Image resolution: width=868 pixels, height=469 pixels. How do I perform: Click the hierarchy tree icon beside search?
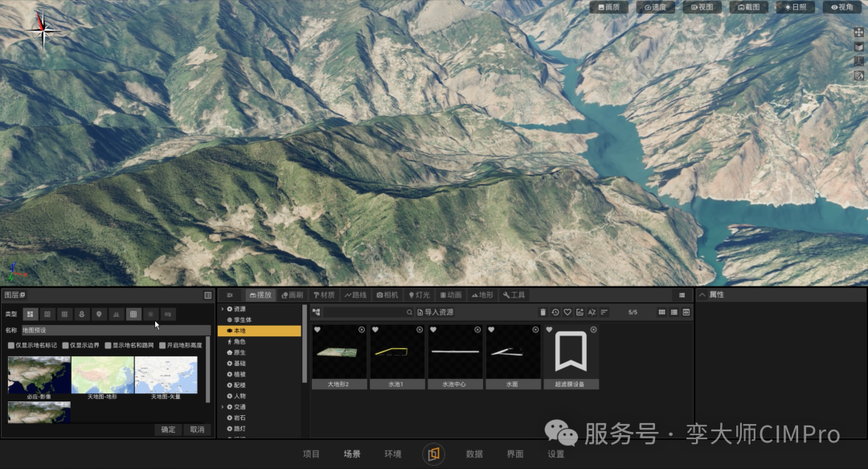316,312
